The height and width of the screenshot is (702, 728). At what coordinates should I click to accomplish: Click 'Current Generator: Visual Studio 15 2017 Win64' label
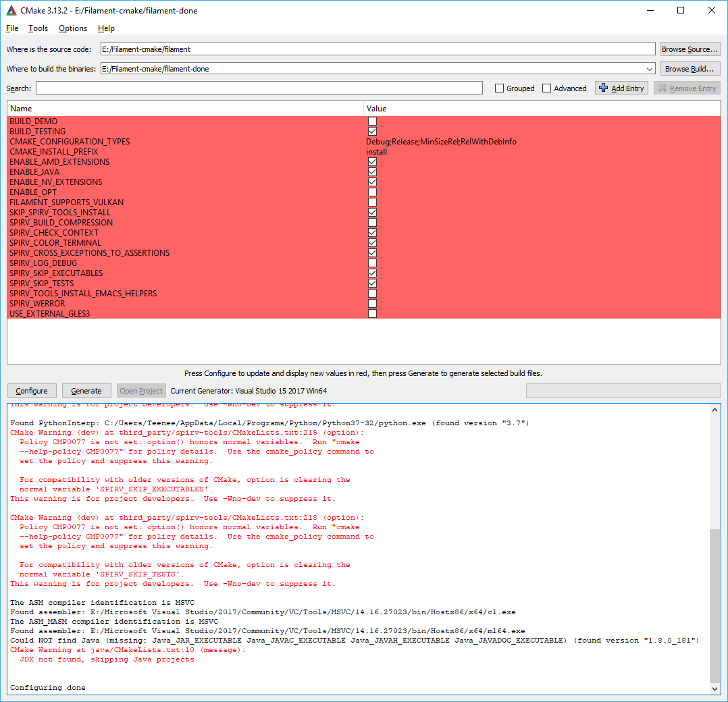pos(249,391)
